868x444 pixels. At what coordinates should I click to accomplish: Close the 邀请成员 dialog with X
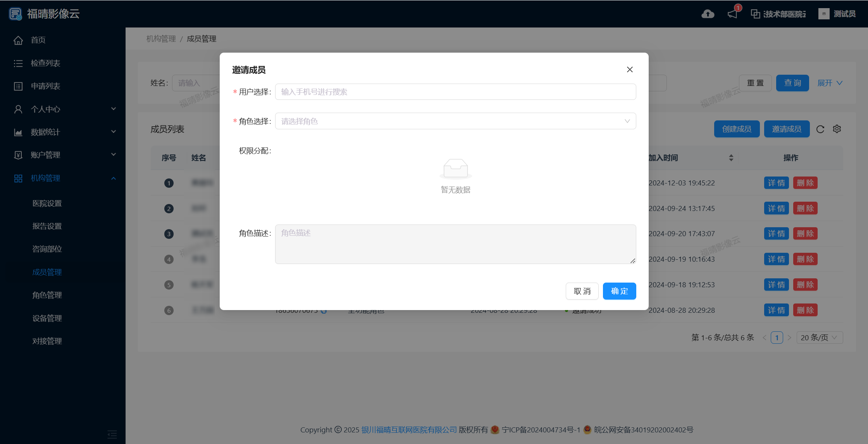tap(630, 70)
